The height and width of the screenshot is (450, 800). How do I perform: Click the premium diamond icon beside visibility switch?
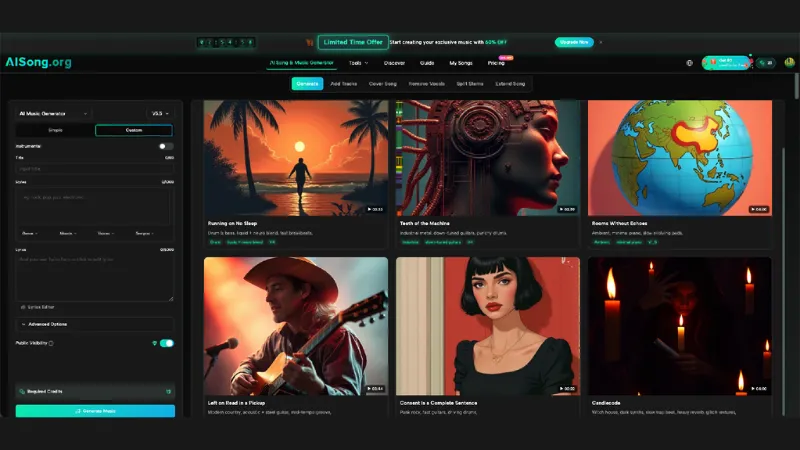(155, 343)
